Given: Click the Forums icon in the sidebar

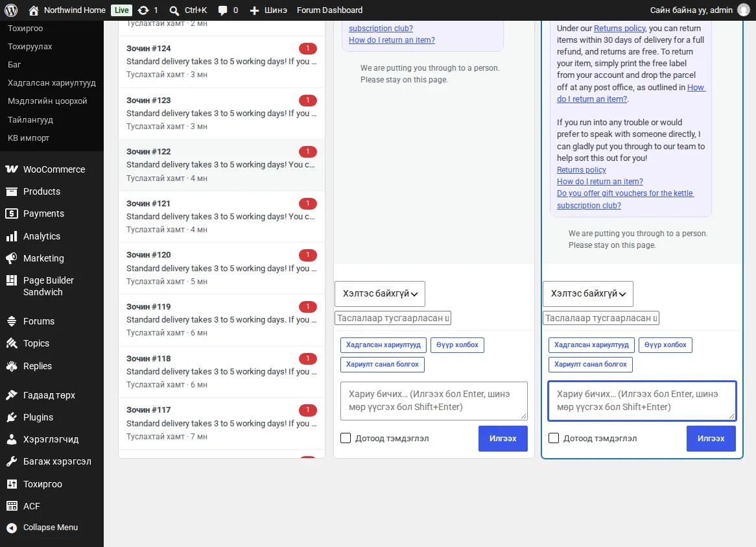Looking at the screenshot, I should [x=12, y=321].
